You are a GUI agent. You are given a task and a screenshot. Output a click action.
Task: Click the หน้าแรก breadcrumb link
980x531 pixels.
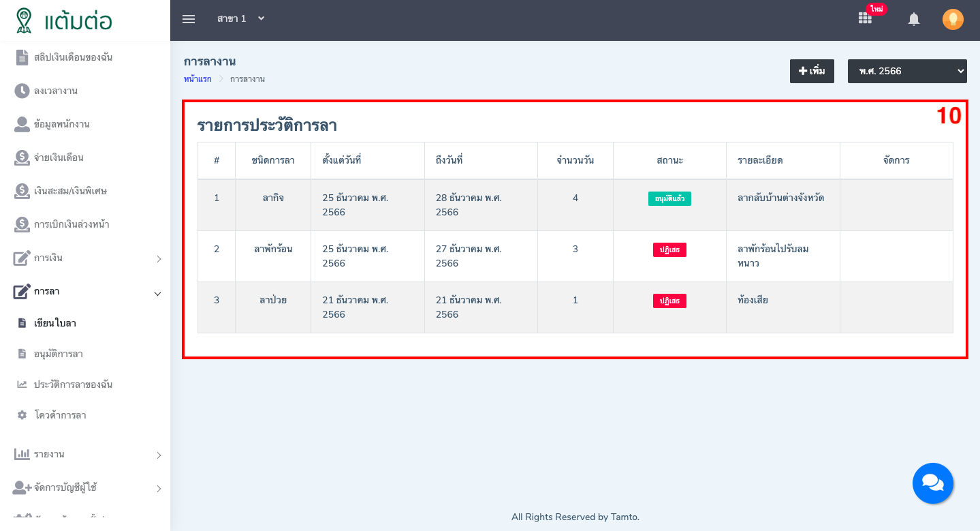(x=197, y=79)
